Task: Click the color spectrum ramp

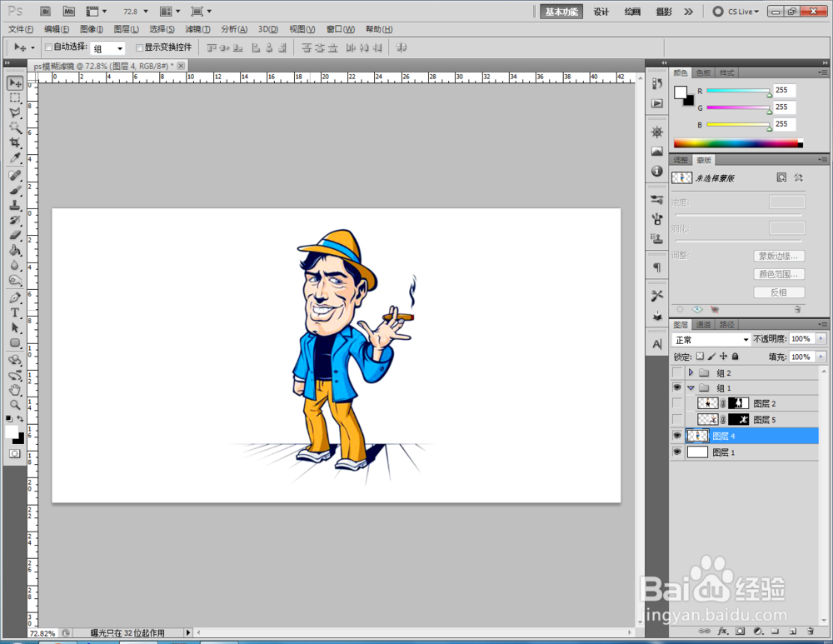Action: click(x=738, y=143)
